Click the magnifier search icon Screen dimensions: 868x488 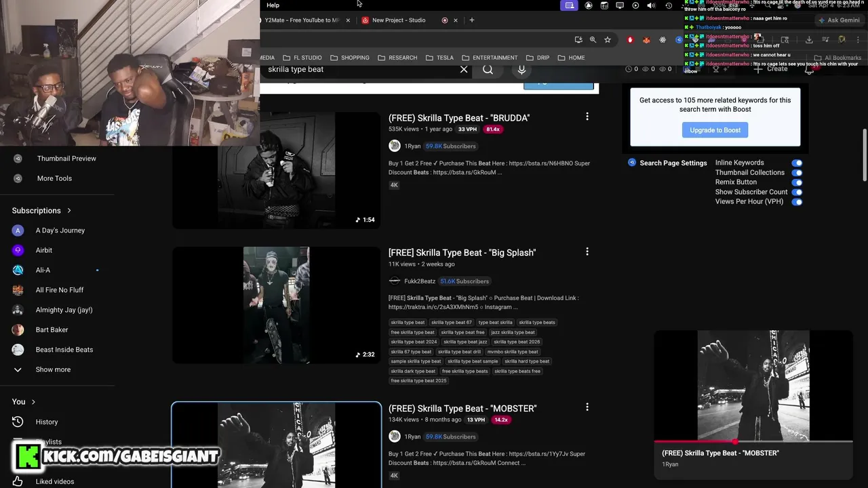pos(488,69)
